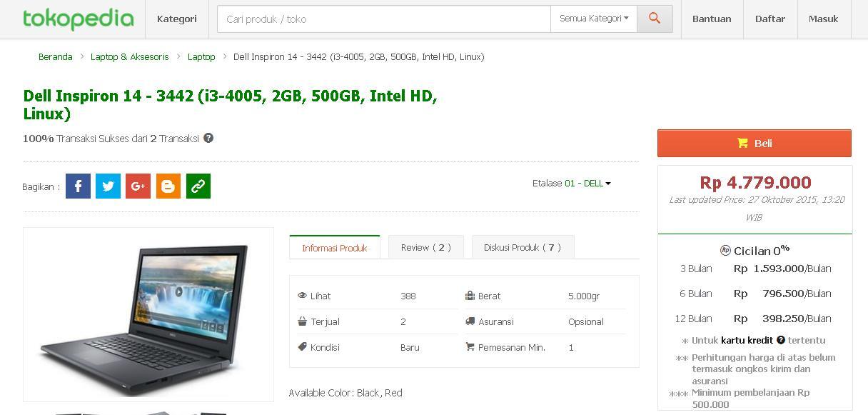This screenshot has height=415, width=868.
Task: Copy product link via chain icon
Action: coord(198,186)
